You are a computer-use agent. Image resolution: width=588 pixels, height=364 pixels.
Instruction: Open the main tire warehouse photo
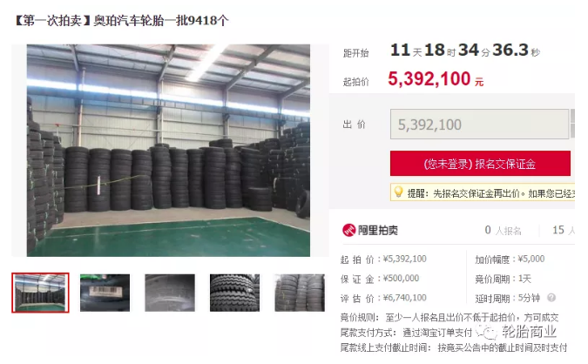click(x=168, y=151)
